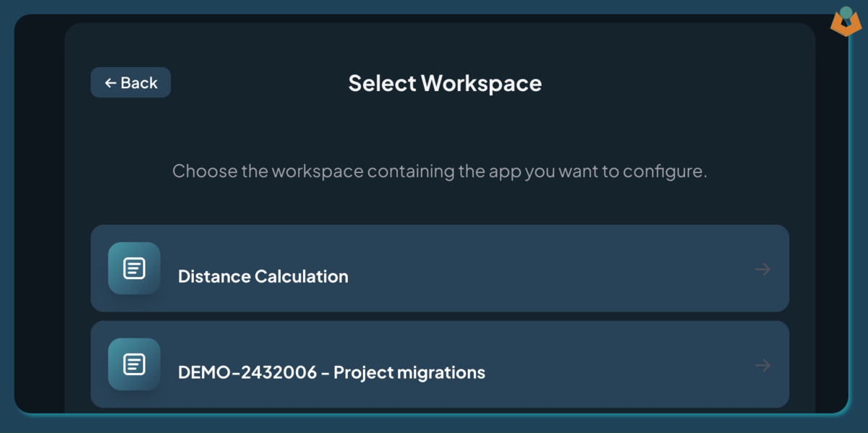Click the left arrow inside the Back button

(x=111, y=83)
